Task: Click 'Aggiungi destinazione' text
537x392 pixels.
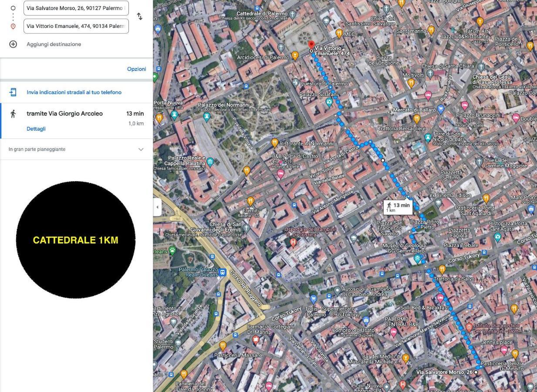Action: click(54, 44)
